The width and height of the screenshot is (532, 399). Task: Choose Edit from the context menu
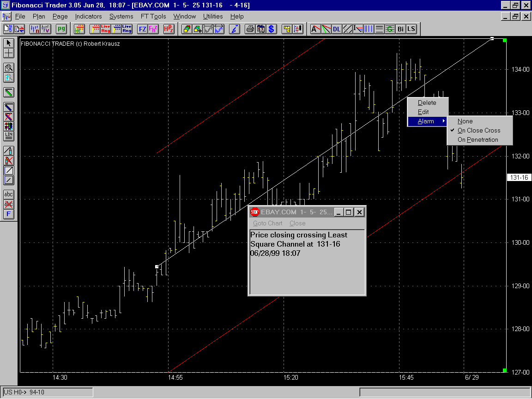point(428,112)
